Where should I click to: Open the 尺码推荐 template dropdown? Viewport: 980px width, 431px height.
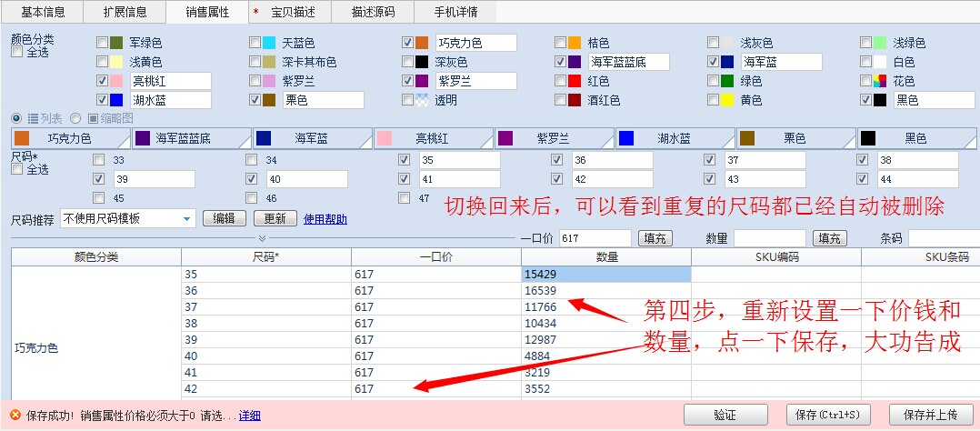[187, 218]
